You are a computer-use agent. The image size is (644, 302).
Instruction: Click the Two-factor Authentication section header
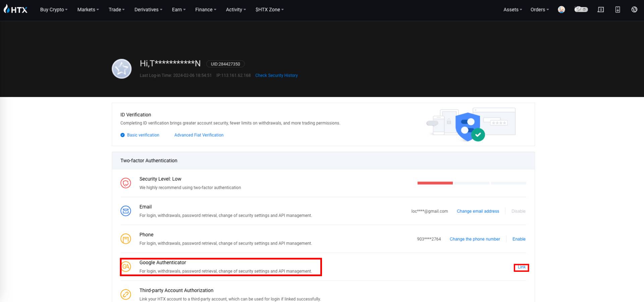(323, 161)
